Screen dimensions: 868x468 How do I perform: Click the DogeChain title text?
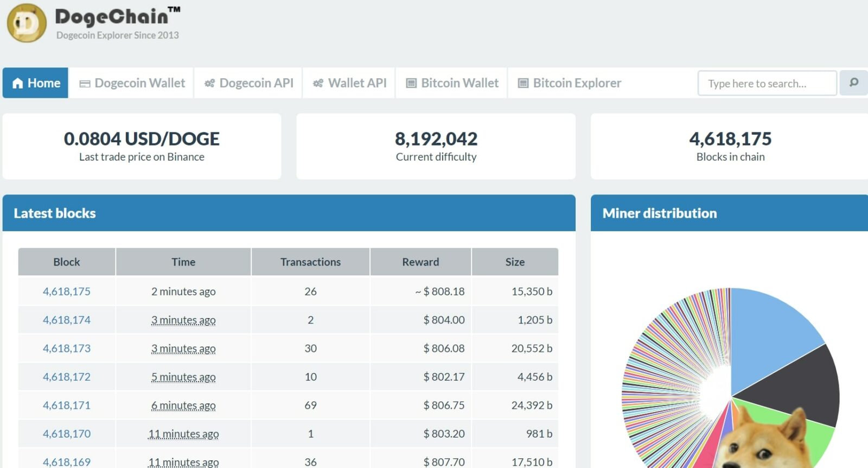(117, 16)
